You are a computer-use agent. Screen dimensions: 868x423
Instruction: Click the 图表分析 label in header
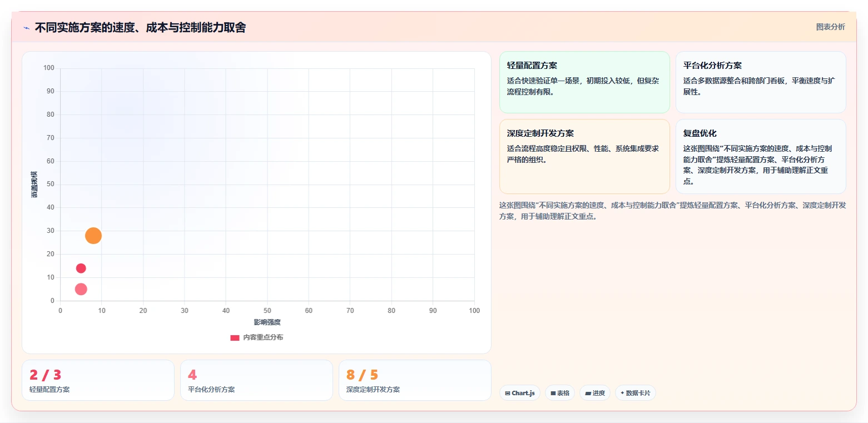(830, 27)
